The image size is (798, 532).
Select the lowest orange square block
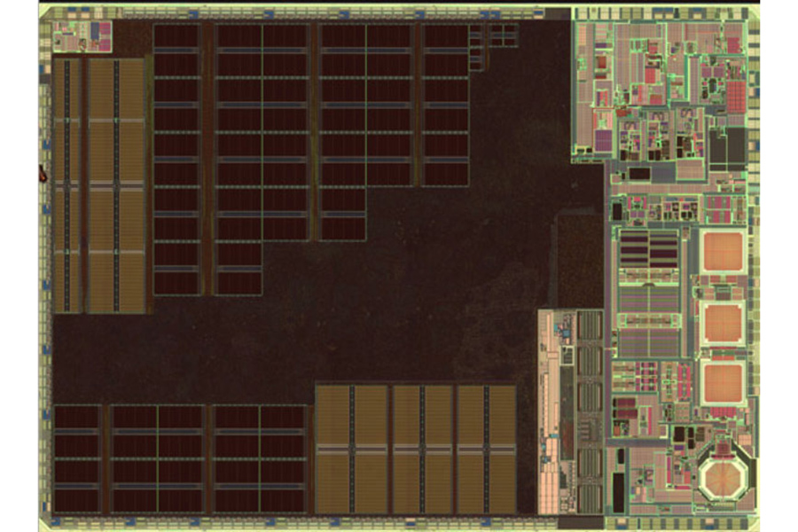coord(723,382)
